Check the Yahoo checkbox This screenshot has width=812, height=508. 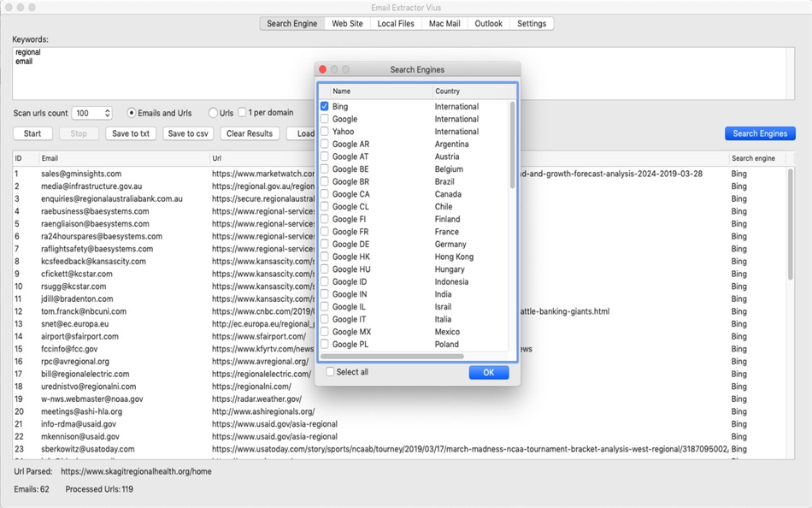[324, 131]
